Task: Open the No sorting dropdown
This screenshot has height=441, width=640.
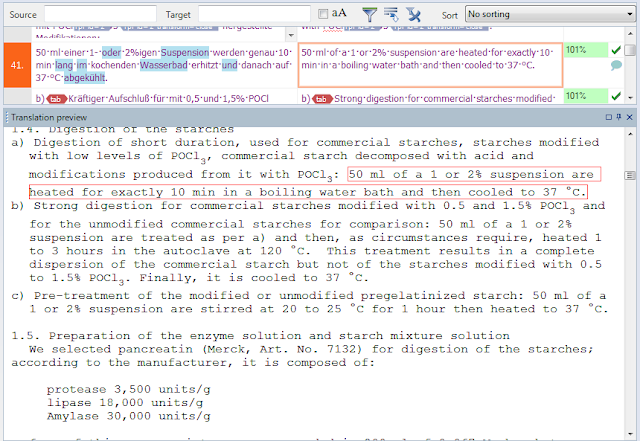Action: 550,14
